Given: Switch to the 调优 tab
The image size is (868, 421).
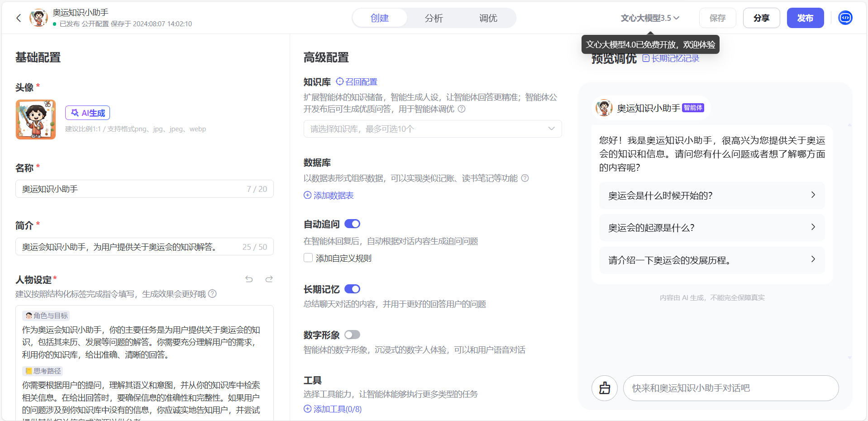Looking at the screenshot, I should [x=488, y=18].
